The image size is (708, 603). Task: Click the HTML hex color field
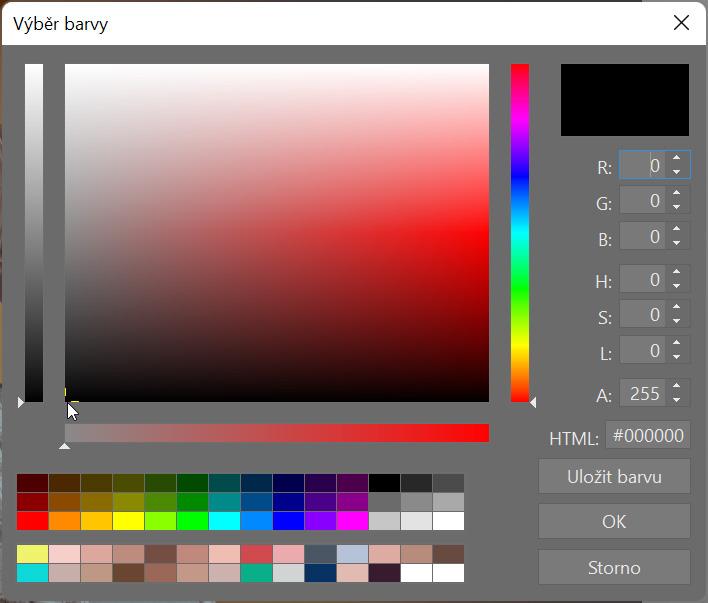[x=647, y=435]
